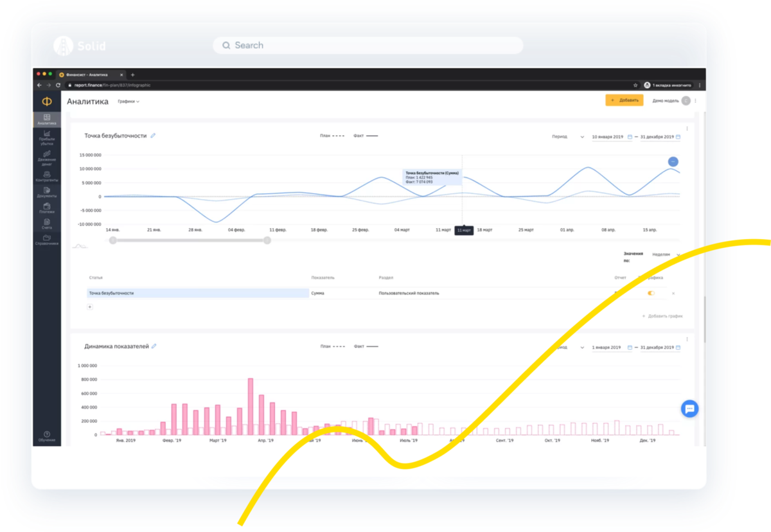
Task: Open the Прибыли убытки sidebar section
Action: tap(47, 138)
